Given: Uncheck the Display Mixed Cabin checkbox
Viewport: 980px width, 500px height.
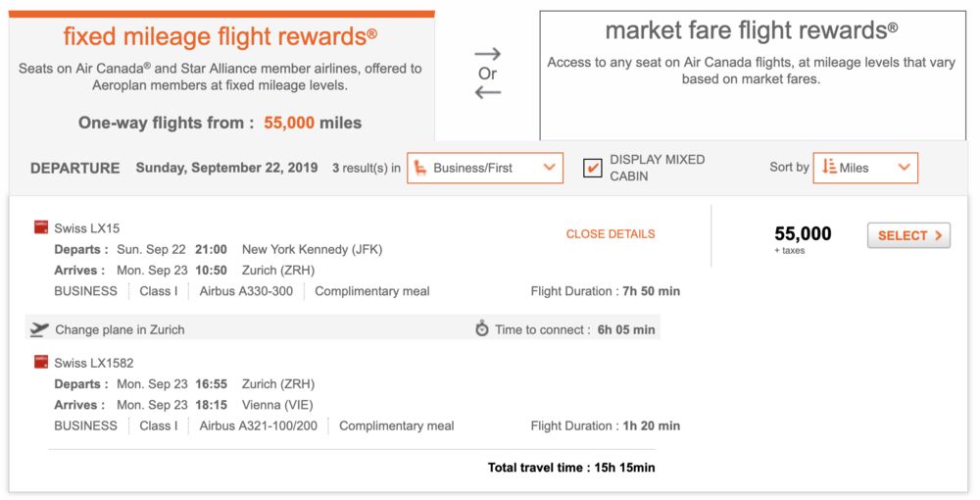Looking at the screenshot, I should coord(592,168).
